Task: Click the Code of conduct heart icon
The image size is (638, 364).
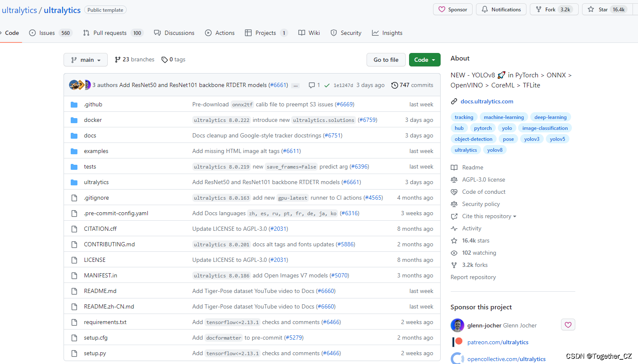Action: [454, 192]
